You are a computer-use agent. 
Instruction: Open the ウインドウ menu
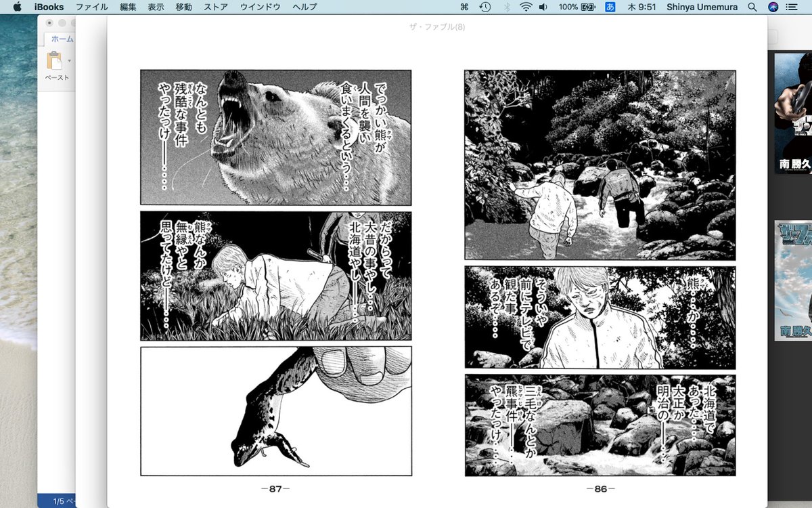pyautogui.click(x=260, y=7)
